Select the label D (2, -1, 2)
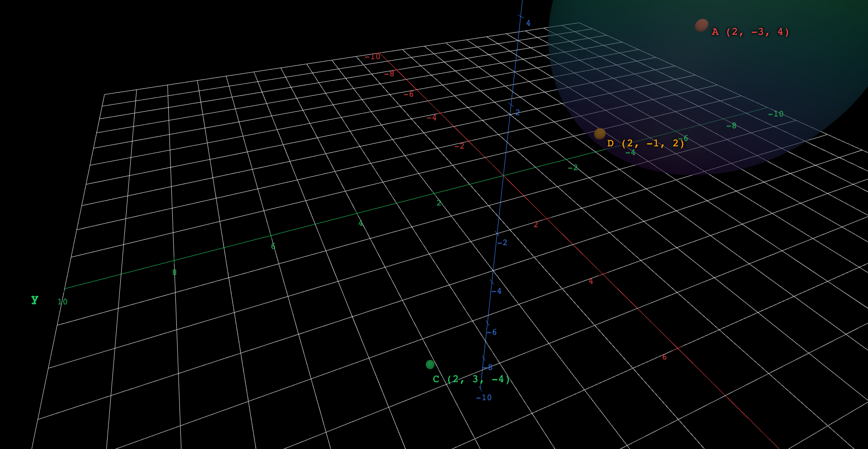868x449 pixels. click(646, 144)
